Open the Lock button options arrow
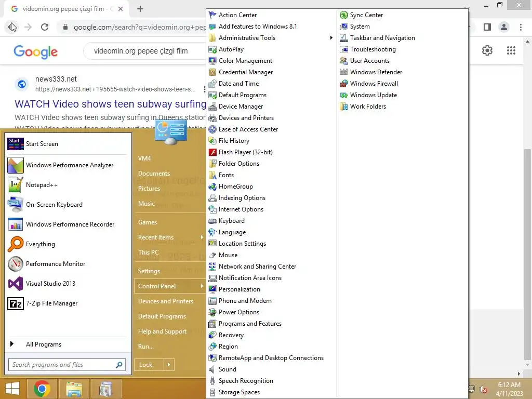532x399 pixels. click(x=169, y=365)
